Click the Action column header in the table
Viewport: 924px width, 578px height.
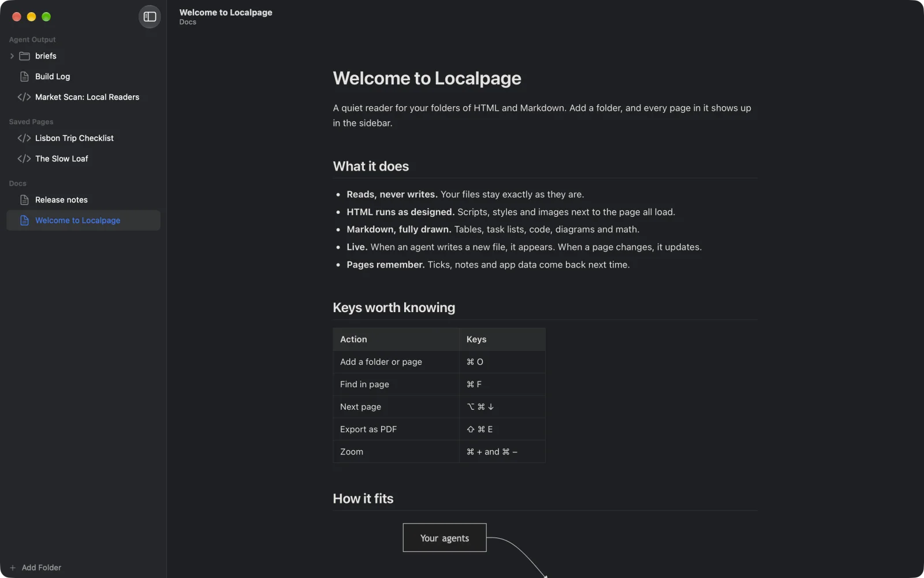pyautogui.click(x=396, y=339)
